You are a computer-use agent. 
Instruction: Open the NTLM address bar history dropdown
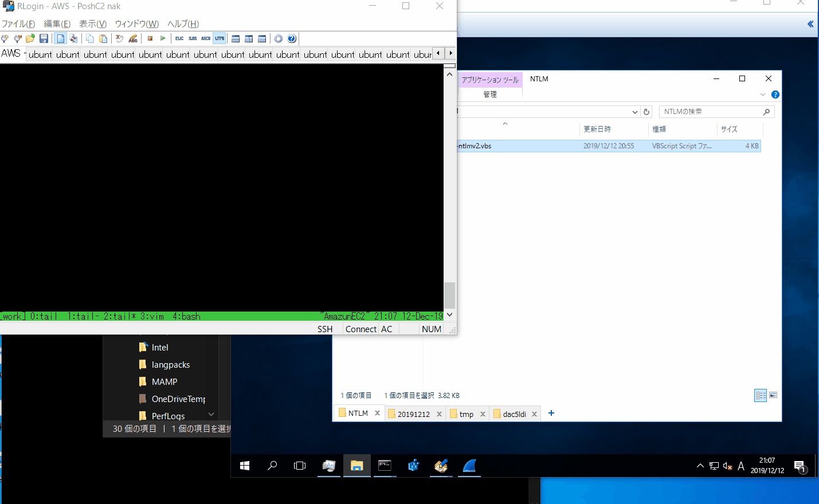pos(634,112)
